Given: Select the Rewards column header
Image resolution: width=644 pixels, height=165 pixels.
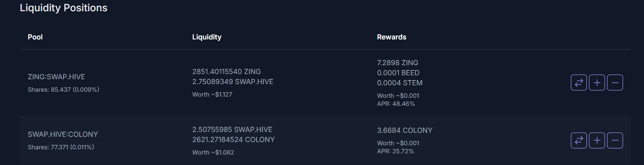Looking at the screenshot, I should point(391,37).
